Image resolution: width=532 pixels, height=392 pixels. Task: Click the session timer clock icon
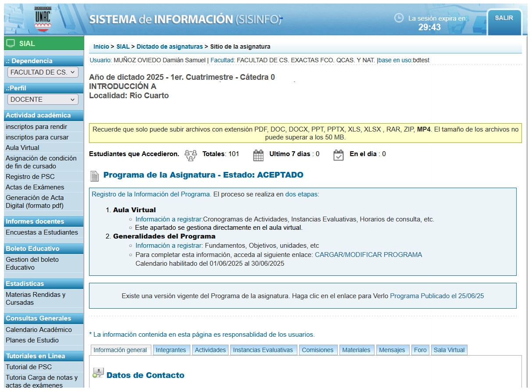coord(399,18)
